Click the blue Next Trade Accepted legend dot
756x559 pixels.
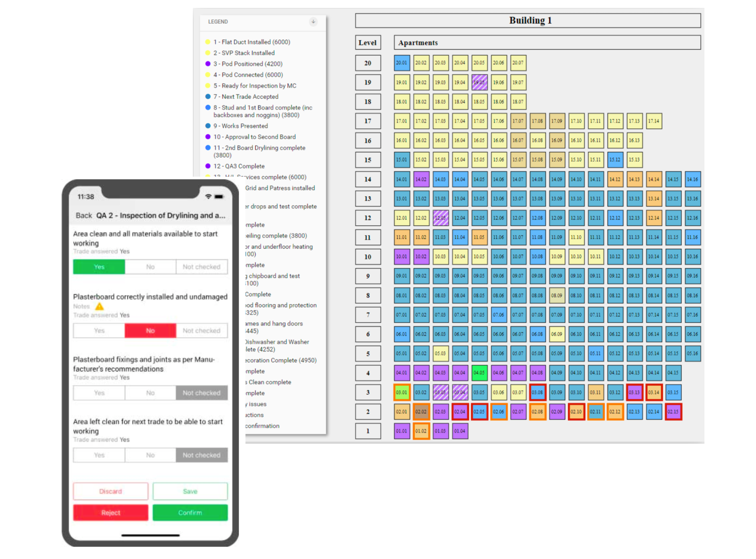[x=208, y=97]
